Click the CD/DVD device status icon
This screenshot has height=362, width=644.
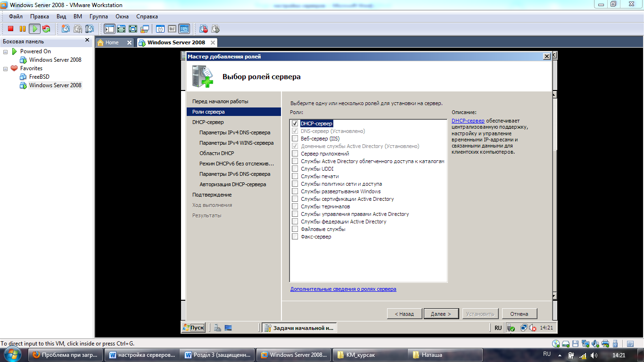coord(556,344)
